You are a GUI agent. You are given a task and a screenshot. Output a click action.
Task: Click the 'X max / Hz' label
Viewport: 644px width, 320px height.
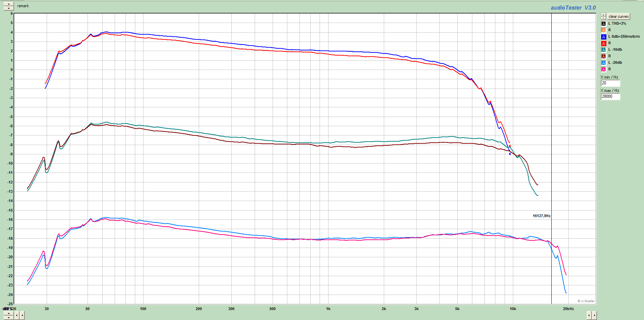(x=610, y=91)
